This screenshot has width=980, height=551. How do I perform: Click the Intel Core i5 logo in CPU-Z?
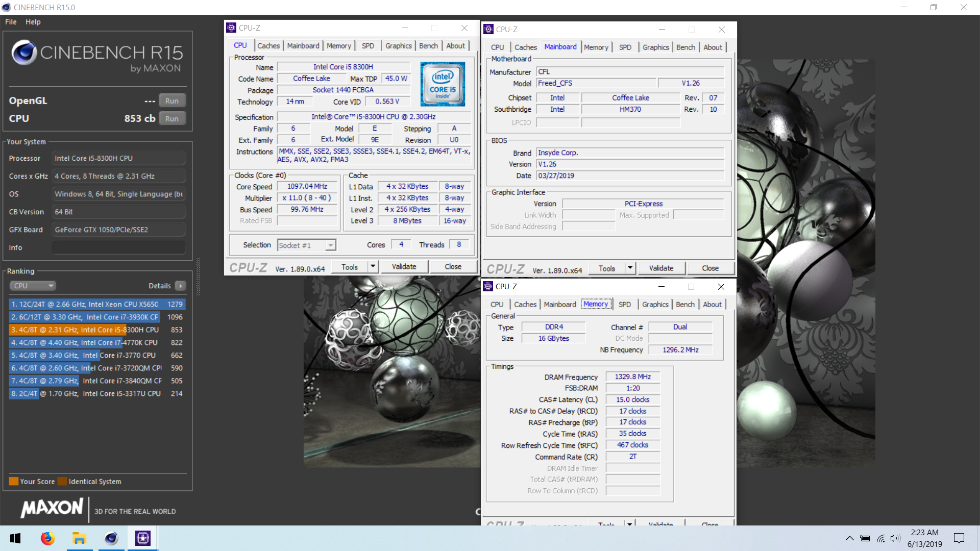[x=443, y=84]
